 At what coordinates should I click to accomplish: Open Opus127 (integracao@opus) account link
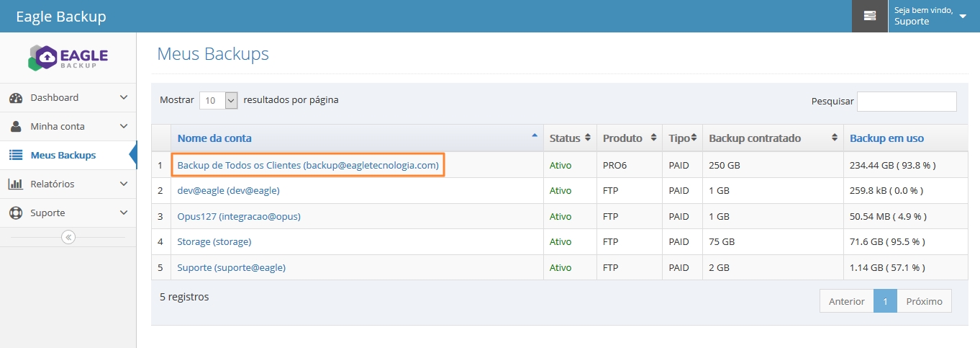pos(239,217)
